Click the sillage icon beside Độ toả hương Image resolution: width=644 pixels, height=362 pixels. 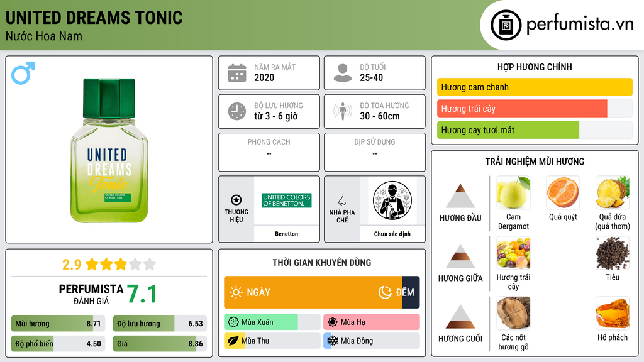coord(343,111)
